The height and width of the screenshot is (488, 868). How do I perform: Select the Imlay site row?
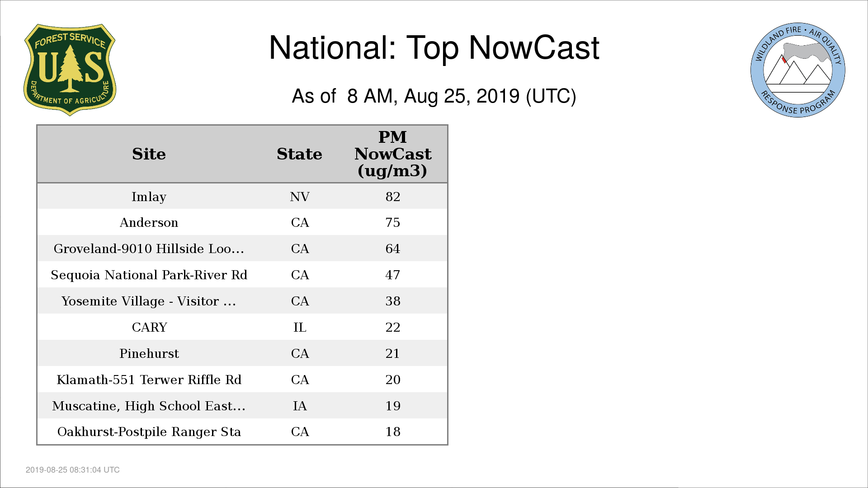tap(149, 197)
